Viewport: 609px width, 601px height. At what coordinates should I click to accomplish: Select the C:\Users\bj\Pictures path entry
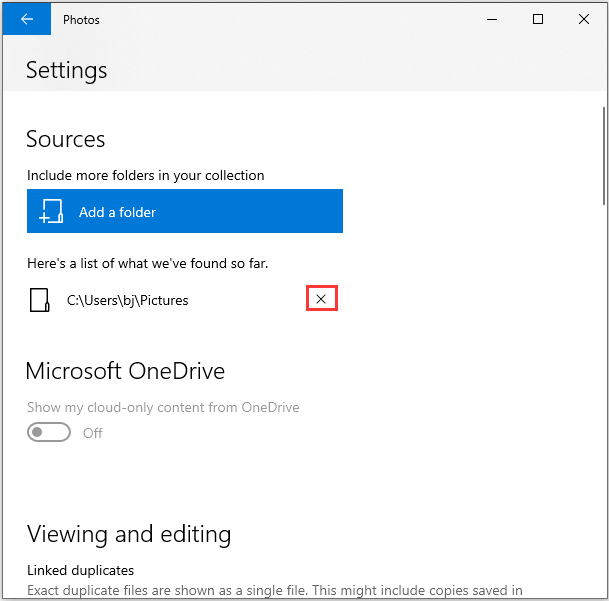coord(127,300)
